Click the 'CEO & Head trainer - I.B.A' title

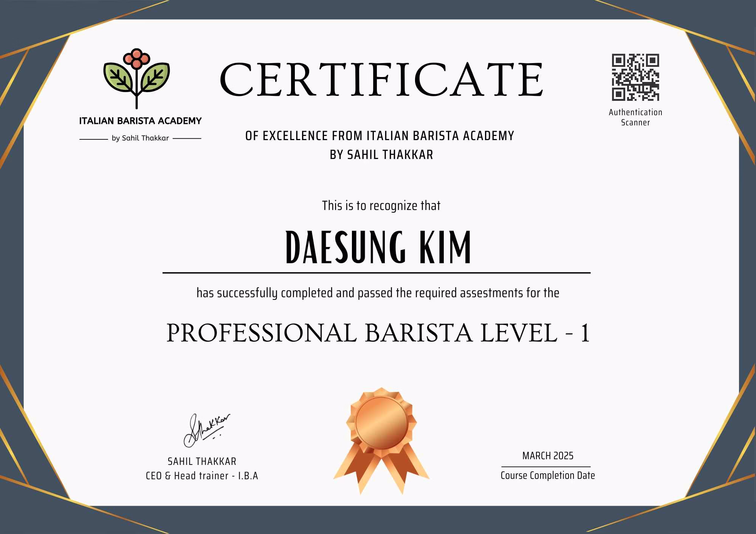(x=202, y=476)
